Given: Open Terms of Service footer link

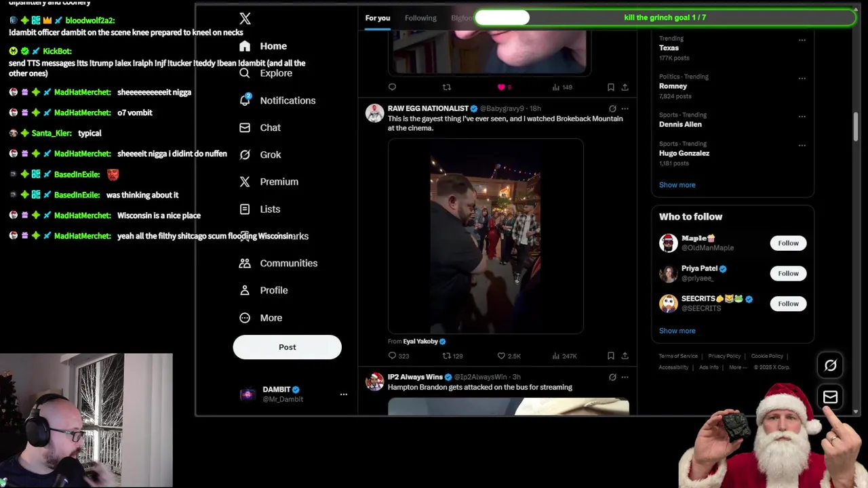Looking at the screenshot, I should (678, 356).
